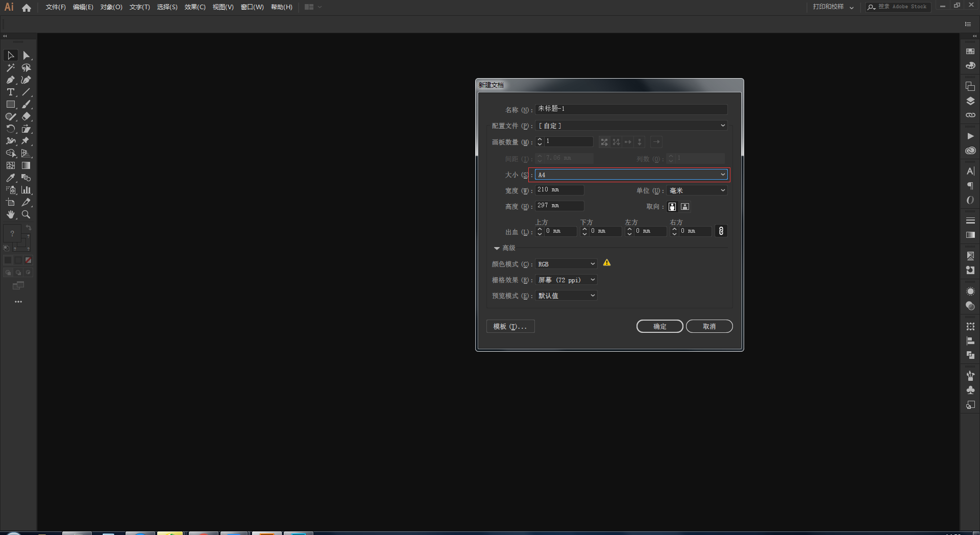Open the Align panel icon

pos(970,341)
